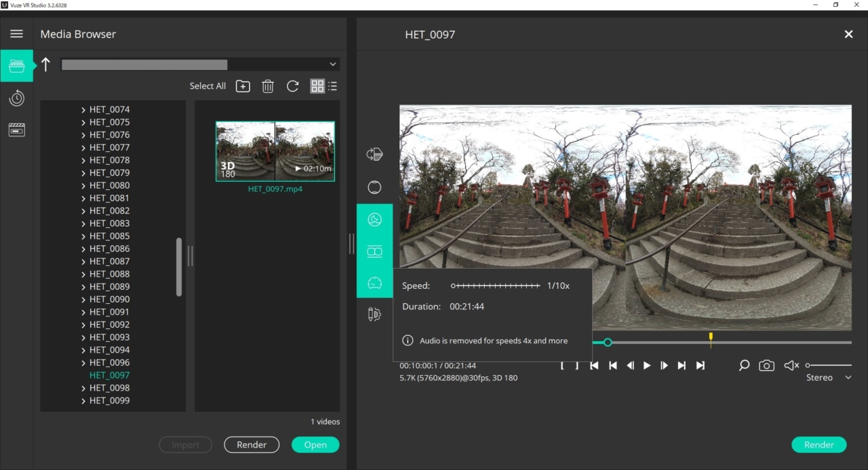
Task: Jump to the end of video
Action: 701,366
